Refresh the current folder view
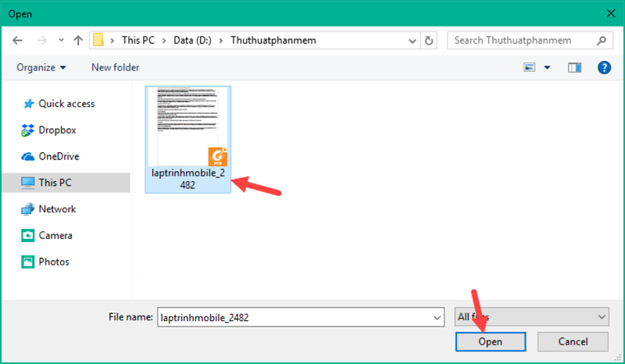 pos(429,40)
